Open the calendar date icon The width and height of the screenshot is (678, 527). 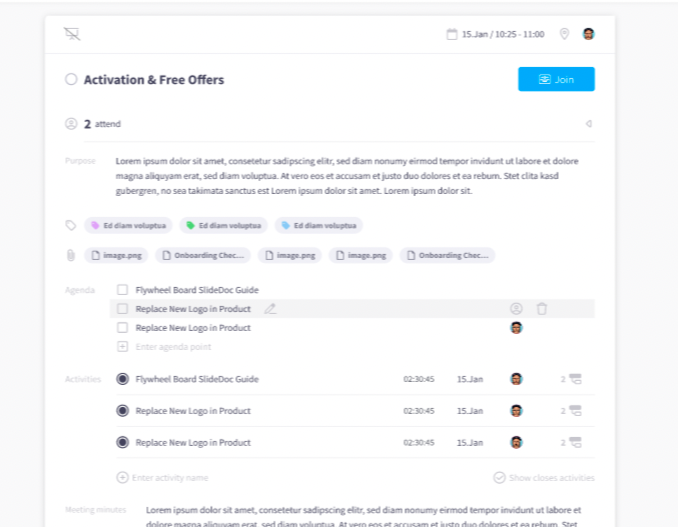pos(452,34)
